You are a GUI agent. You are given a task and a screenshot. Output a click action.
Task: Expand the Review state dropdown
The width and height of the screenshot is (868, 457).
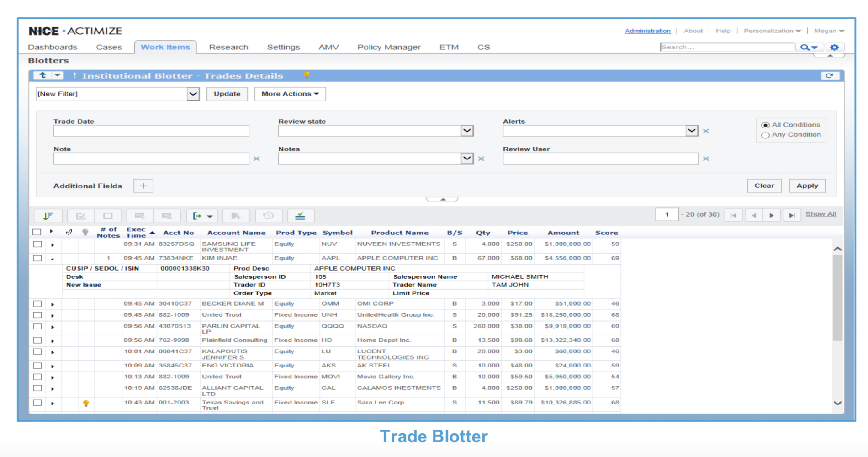[x=466, y=131]
